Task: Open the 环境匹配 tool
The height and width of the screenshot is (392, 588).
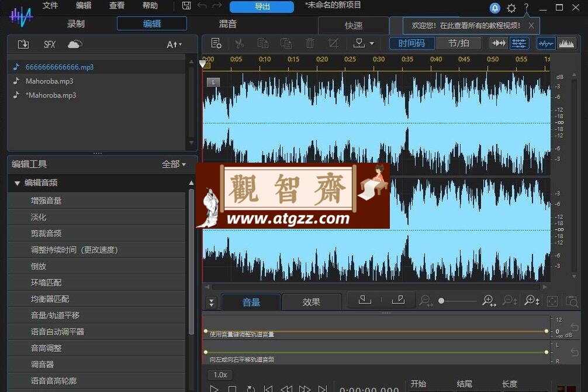Action: tap(97, 283)
